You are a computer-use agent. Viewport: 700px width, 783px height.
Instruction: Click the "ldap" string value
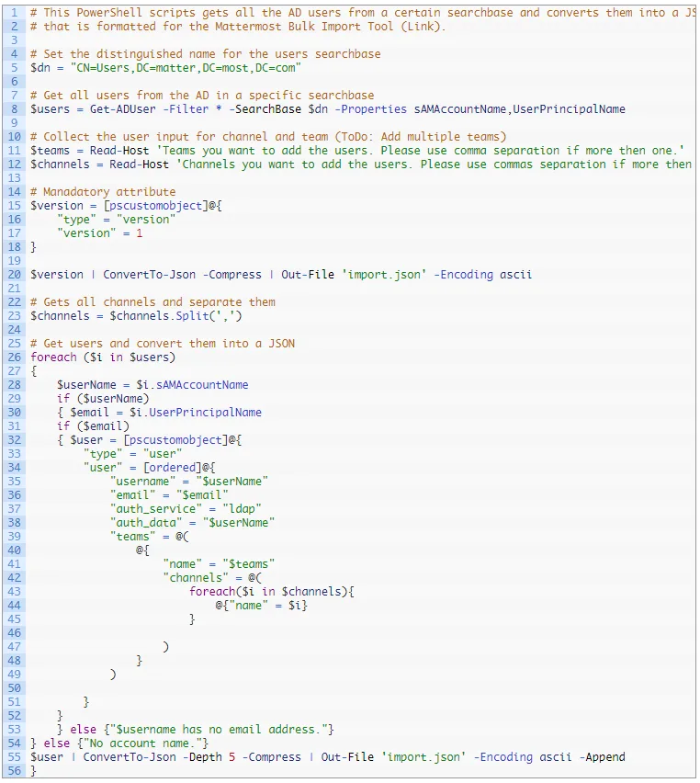[x=242, y=509]
